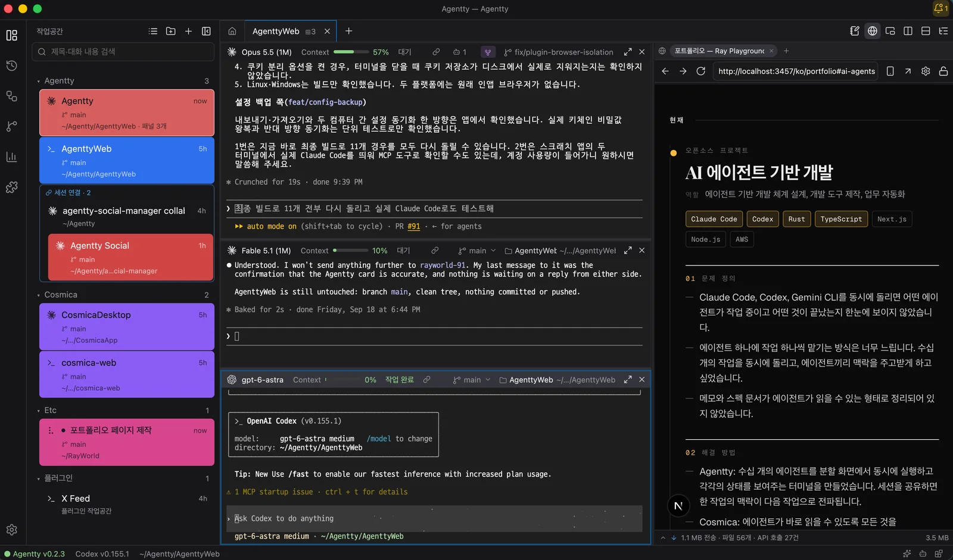Viewport: 953px width, 560px height.
Task: Select the AgenttyWeb tab
Action: 276,31
